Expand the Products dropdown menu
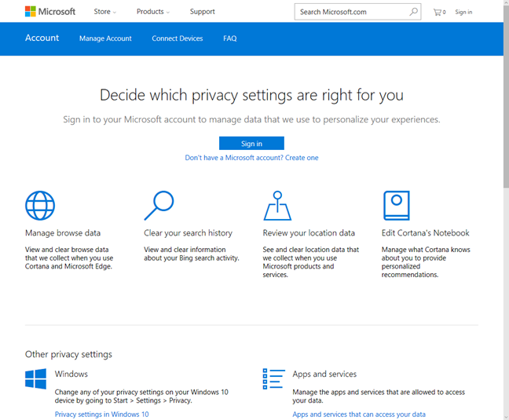This screenshot has width=509, height=420. point(153,12)
